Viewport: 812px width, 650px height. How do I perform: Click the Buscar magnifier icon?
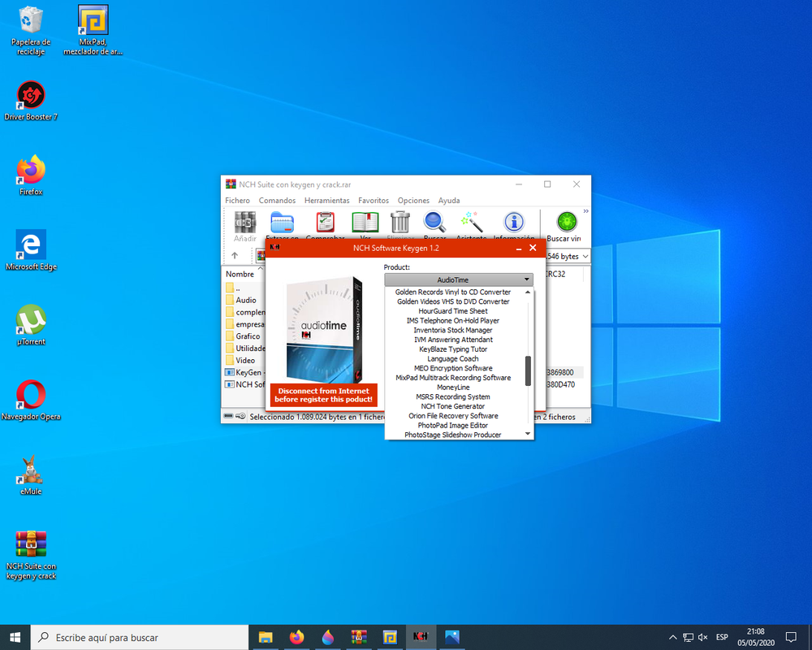[x=434, y=223]
